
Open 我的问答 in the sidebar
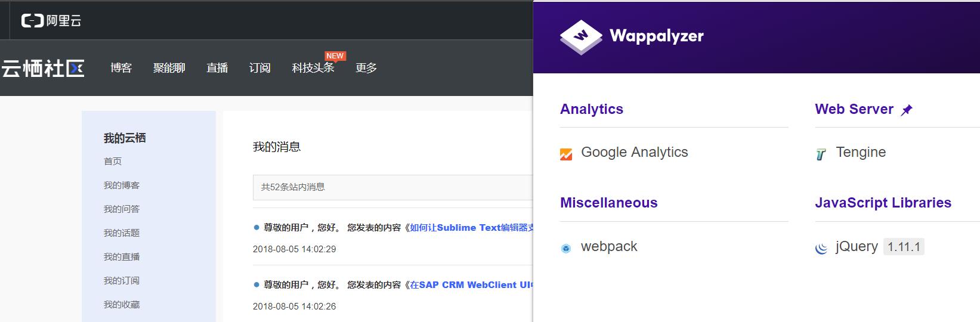pyautogui.click(x=122, y=209)
